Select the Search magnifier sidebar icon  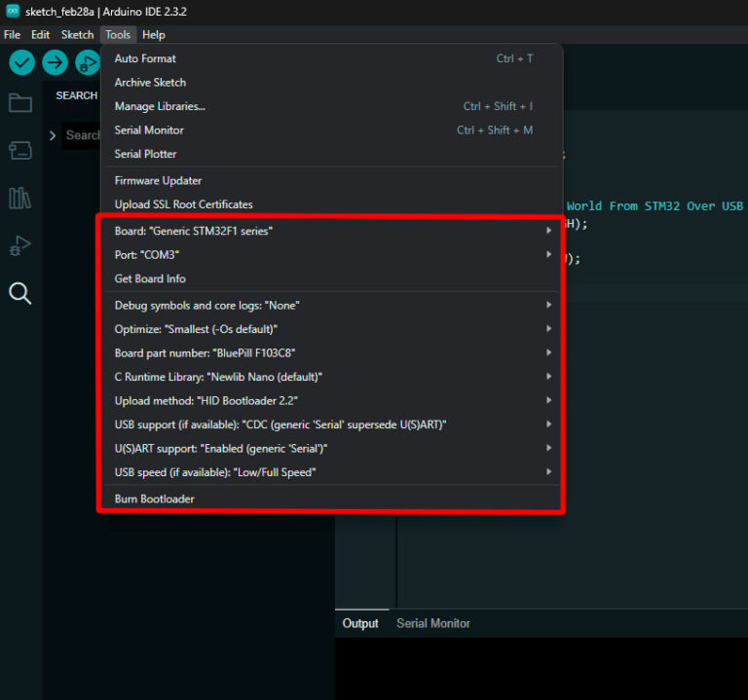[x=19, y=293]
